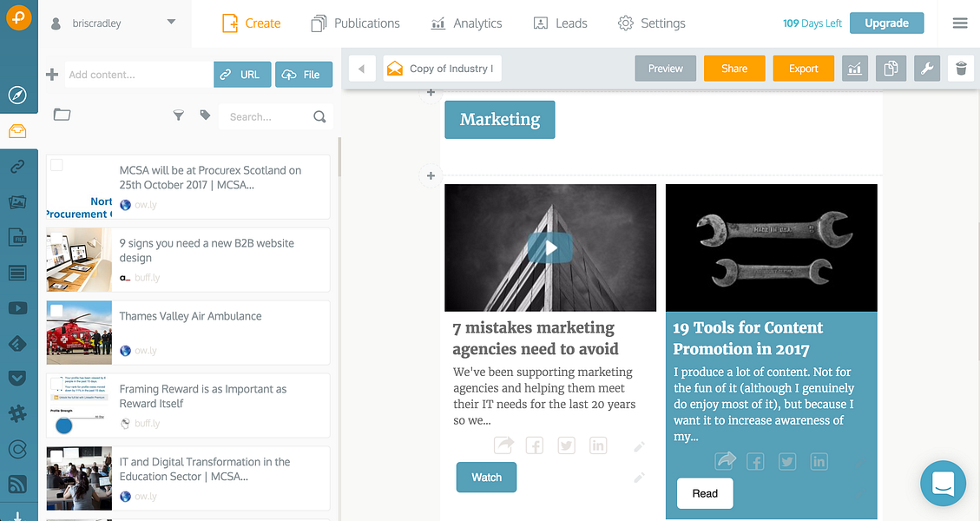980x521 pixels.
Task: Click the orange Export button
Action: click(803, 69)
